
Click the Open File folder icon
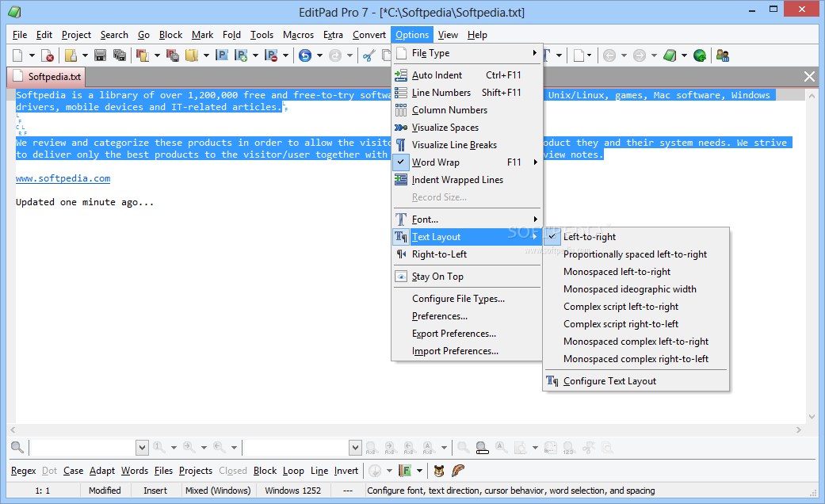pos(71,55)
